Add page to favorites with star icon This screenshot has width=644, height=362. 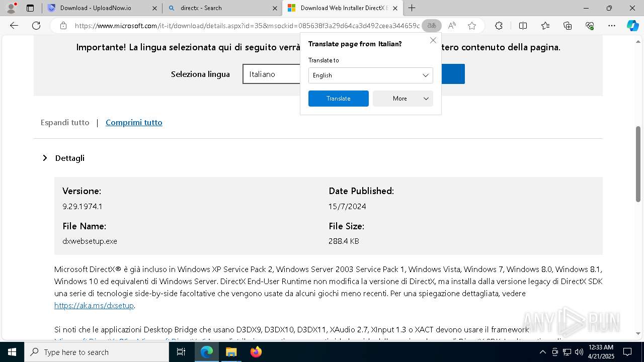tap(472, 26)
